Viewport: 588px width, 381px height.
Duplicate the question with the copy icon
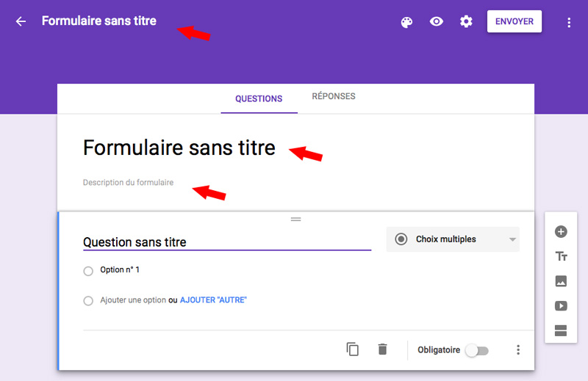(353, 349)
